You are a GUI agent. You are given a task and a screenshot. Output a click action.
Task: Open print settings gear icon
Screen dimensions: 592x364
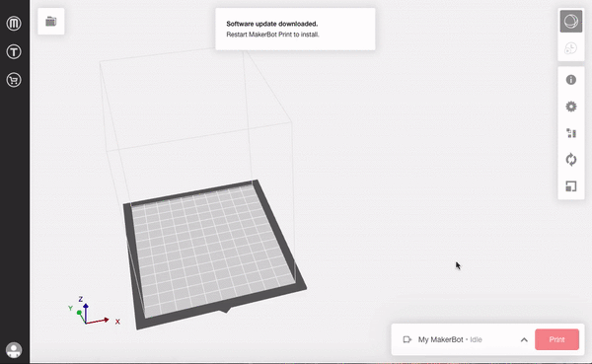point(571,107)
